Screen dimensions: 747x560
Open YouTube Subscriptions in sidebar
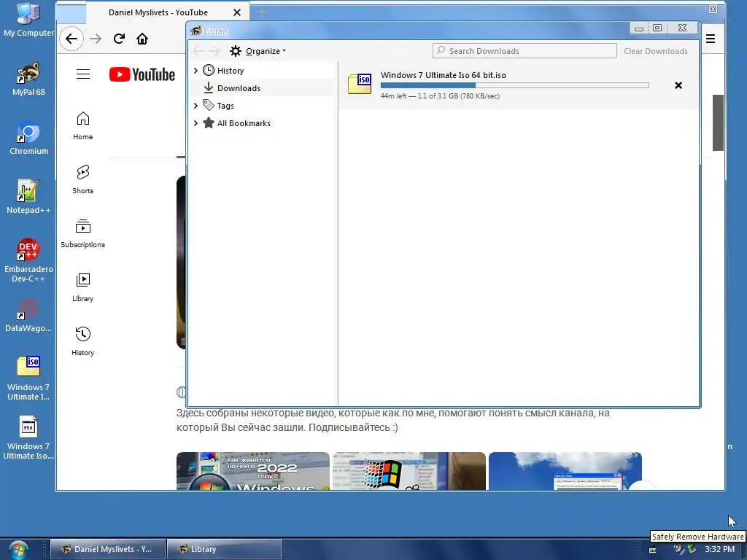pyautogui.click(x=83, y=233)
